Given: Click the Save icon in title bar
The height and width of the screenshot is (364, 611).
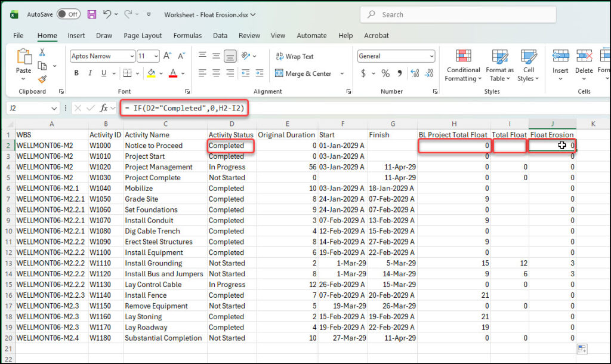Looking at the screenshot, I should pos(91,15).
